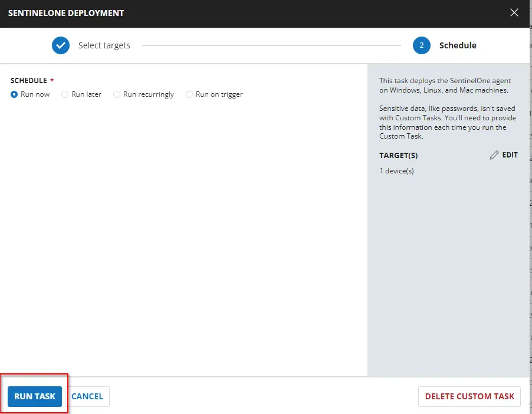The height and width of the screenshot is (414, 532).
Task: Click the EDIT link for targets
Action: tap(510, 155)
